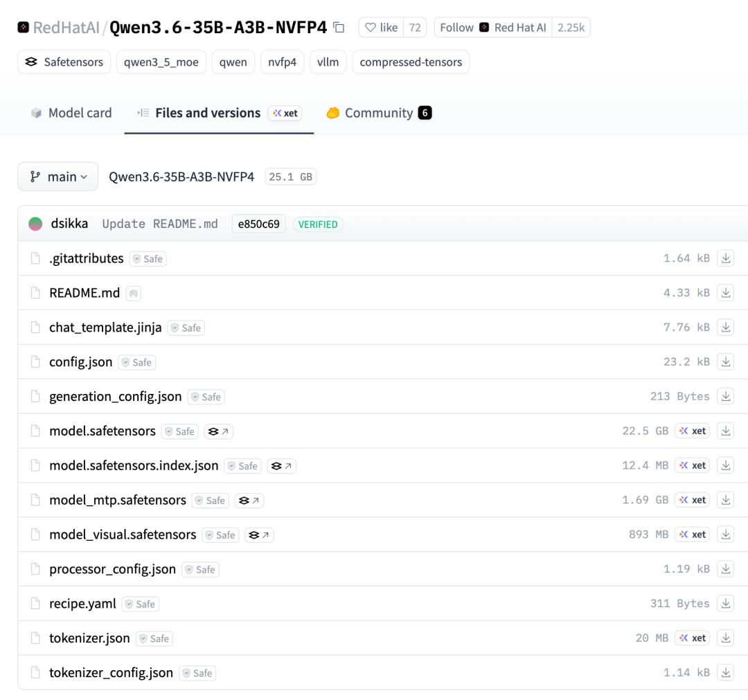The image size is (748, 700).
Task: Open the 2.25k followers count
Action: (x=571, y=28)
